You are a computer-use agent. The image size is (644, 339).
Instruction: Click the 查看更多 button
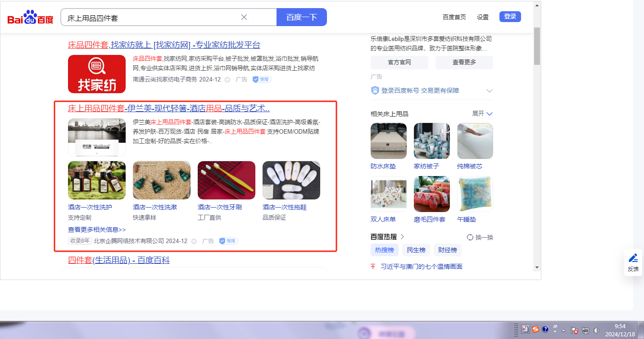[x=464, y=62]
